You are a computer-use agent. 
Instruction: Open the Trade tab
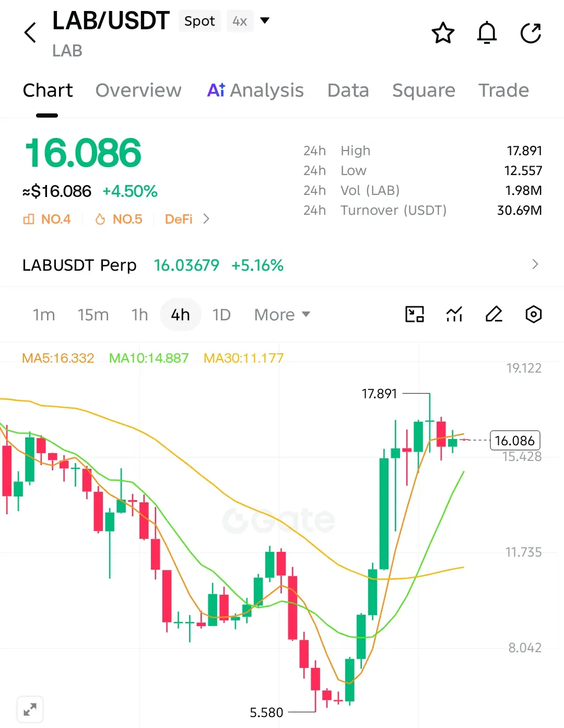pyautogui.click(x=503, y=90)
